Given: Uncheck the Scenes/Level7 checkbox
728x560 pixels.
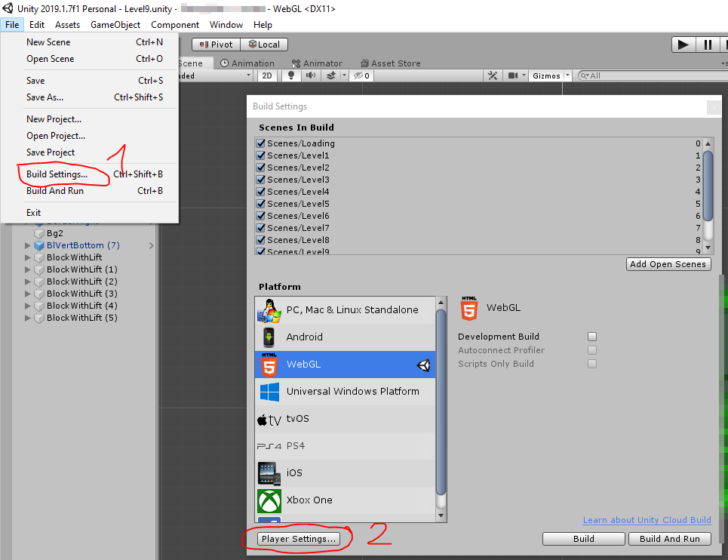Looking at the screenshot, I should pyautogui.click(x=261, y=228).
